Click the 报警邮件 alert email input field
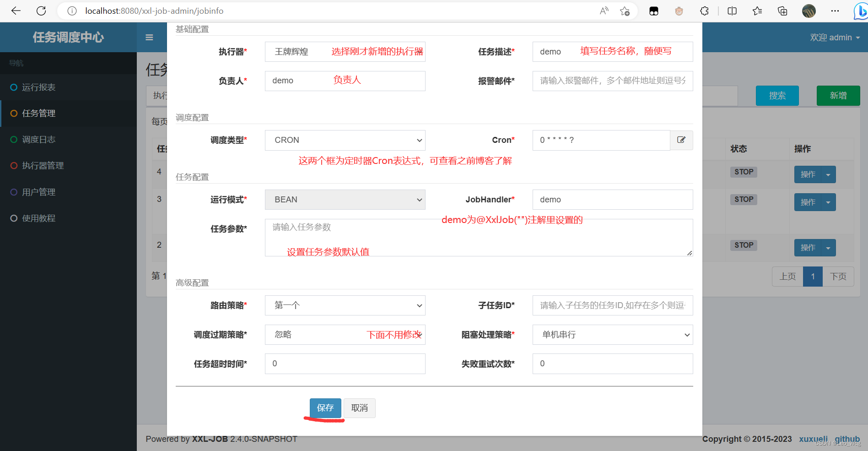The image size is (868, 451). [612, 81]
